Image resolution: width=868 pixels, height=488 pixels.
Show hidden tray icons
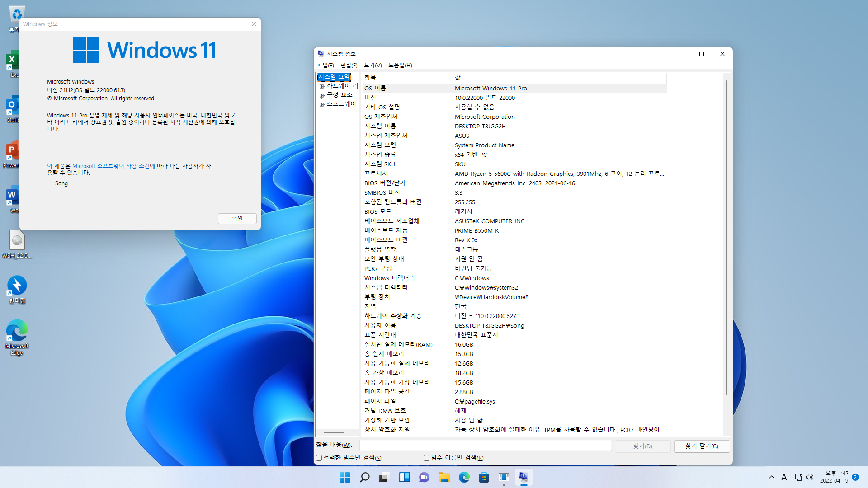coord(771,477)
